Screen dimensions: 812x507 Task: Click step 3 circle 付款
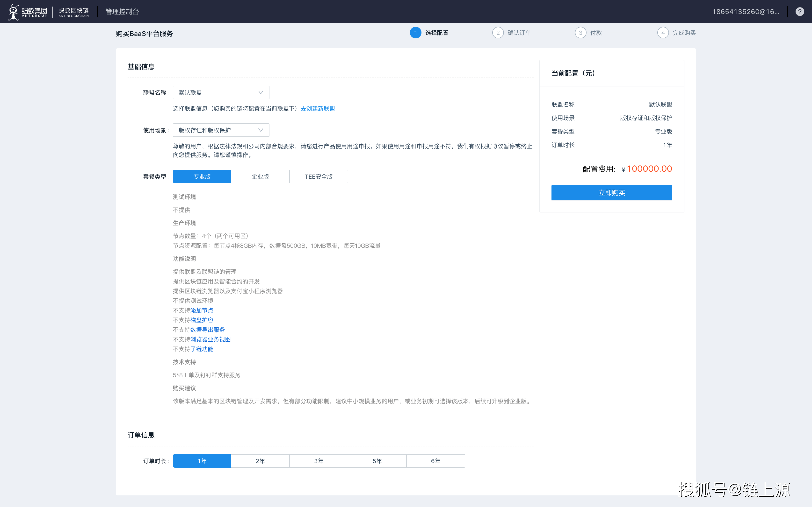click(580, 33)
